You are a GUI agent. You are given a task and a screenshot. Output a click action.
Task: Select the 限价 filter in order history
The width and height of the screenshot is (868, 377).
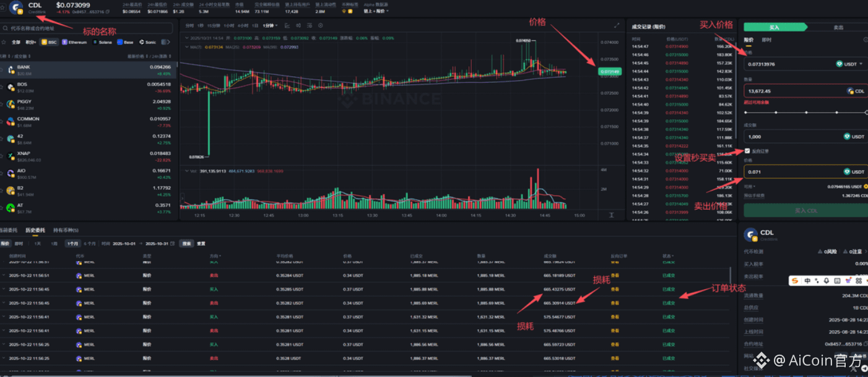6,244
